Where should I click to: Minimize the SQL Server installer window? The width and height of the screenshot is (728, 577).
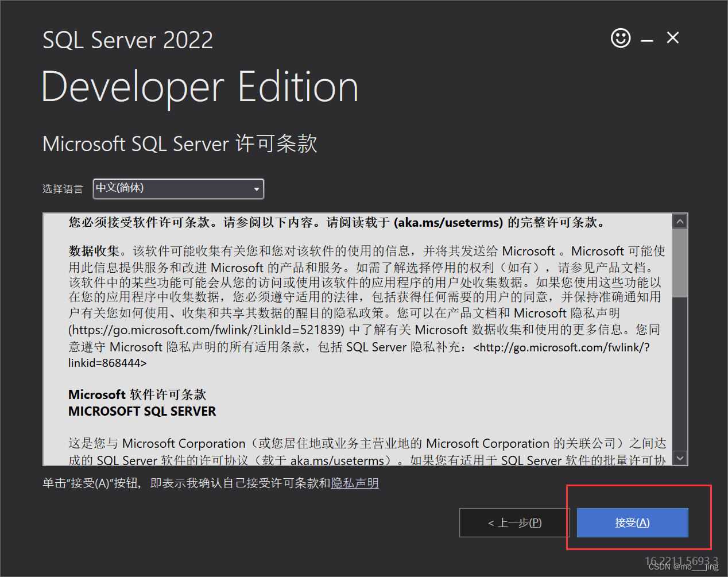point(647,41)
